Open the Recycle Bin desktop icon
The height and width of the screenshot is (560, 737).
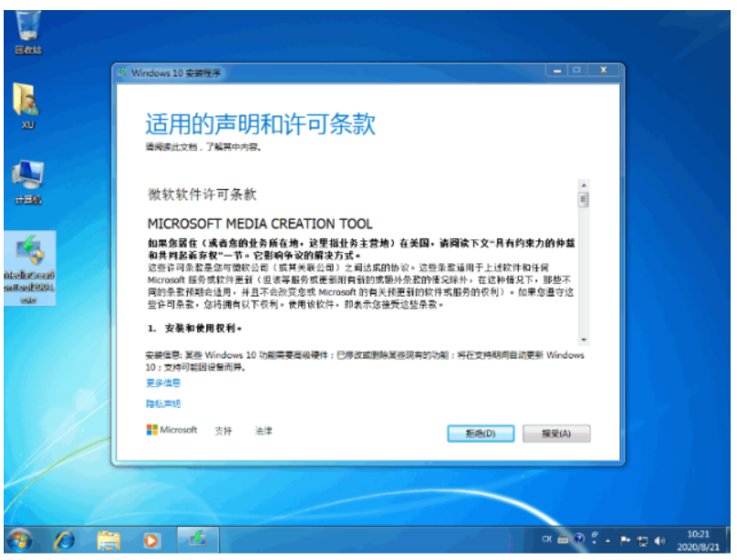(28, 26)
